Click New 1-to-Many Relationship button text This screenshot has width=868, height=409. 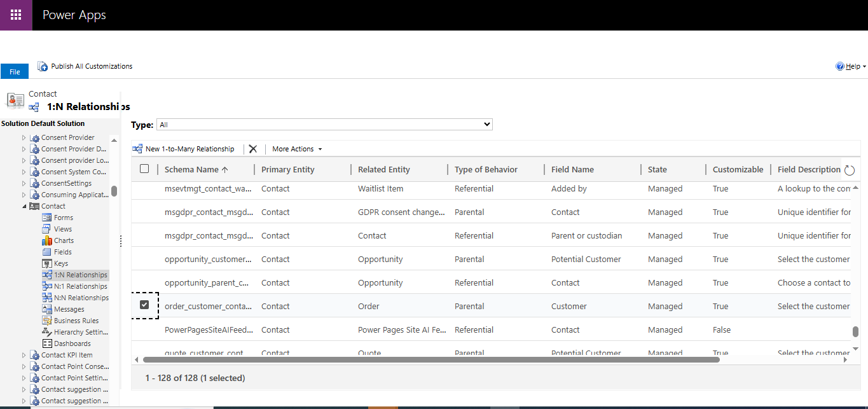(x=190, y=149)
